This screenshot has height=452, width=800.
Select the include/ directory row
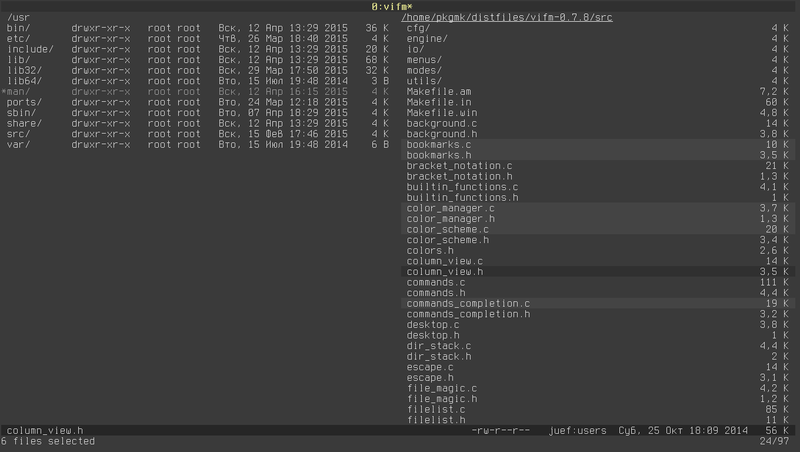(197, 49)
